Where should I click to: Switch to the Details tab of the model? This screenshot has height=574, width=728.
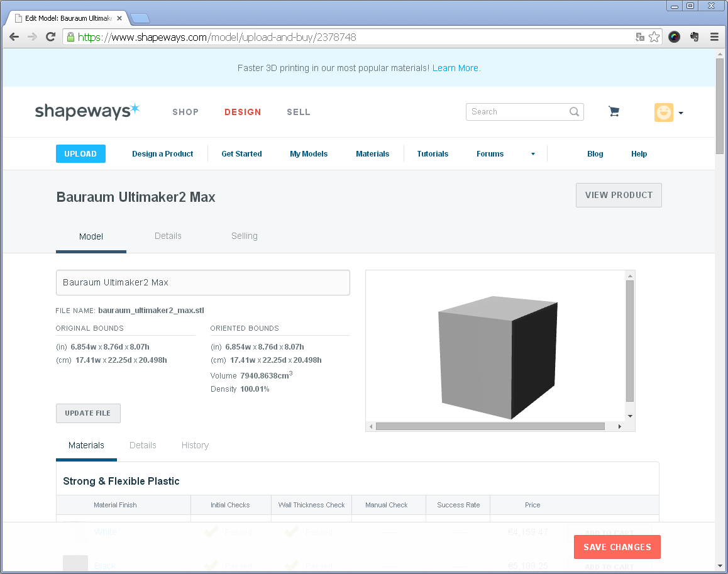coord(168,236)
